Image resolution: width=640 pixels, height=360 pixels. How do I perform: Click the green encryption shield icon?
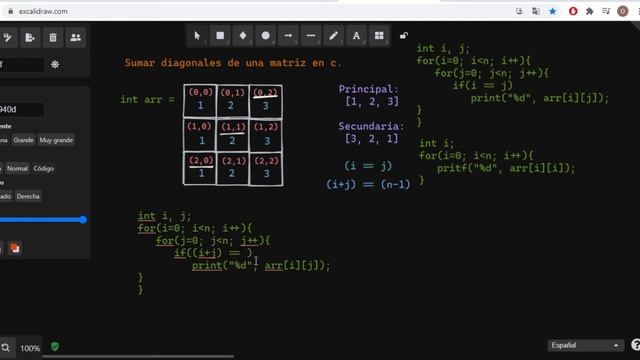pyautogui.click(x=55, y=347)
